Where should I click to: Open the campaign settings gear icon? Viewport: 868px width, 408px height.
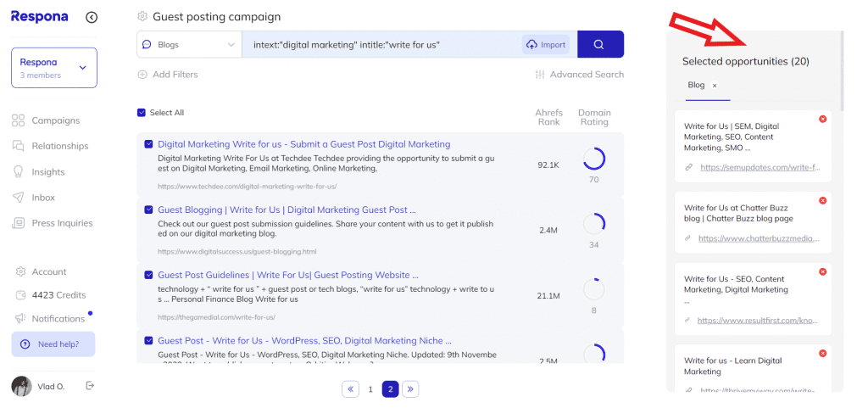(142, 17)
